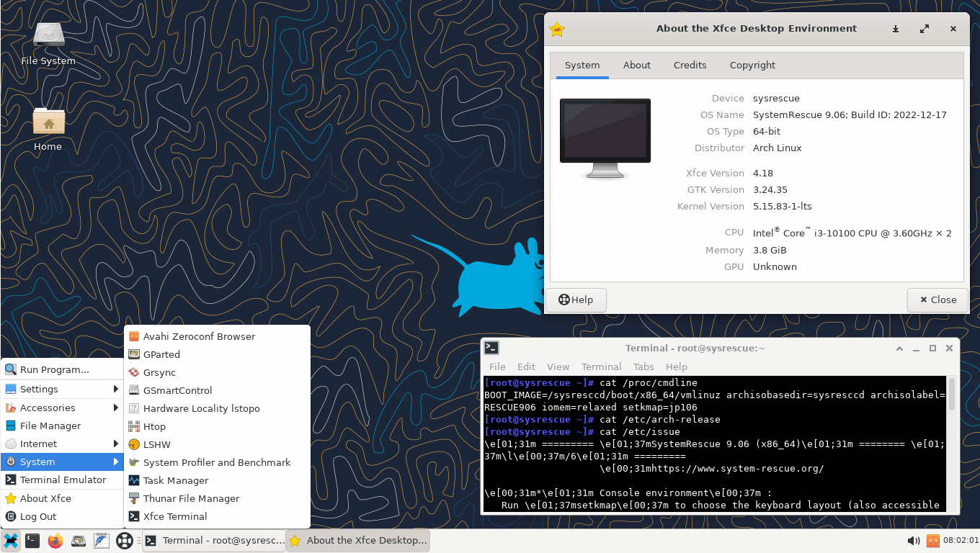980x553 pixels.
Task: Click the star icon in the About window title bar
Action: click(557, 29)
